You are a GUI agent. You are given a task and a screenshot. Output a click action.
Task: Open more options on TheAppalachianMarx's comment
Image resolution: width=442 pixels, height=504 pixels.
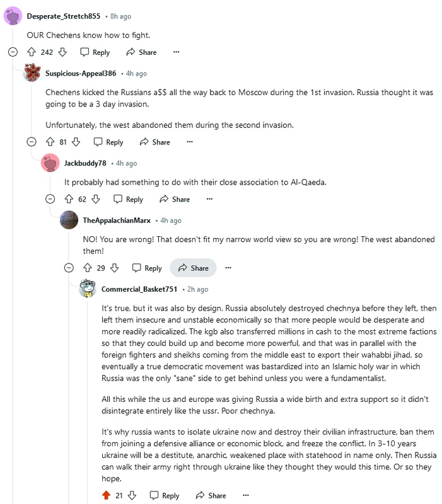(x=229, y=268)
